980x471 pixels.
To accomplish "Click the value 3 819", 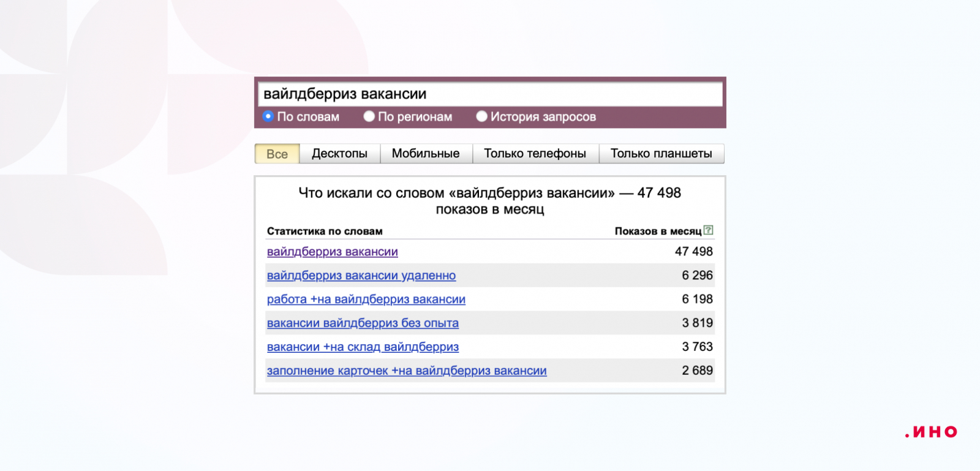I will (698, 323).
